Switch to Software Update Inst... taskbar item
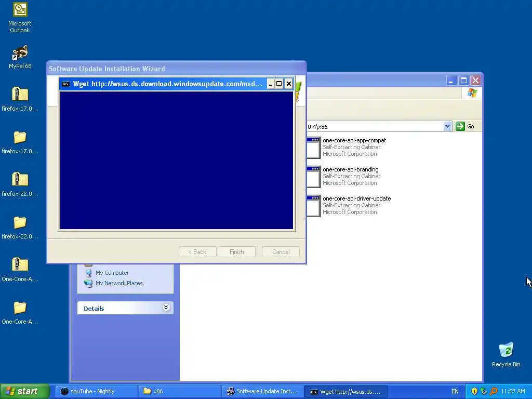Image resolution: width=532 pixels, height=399 pixels. (x=262, y=391)
